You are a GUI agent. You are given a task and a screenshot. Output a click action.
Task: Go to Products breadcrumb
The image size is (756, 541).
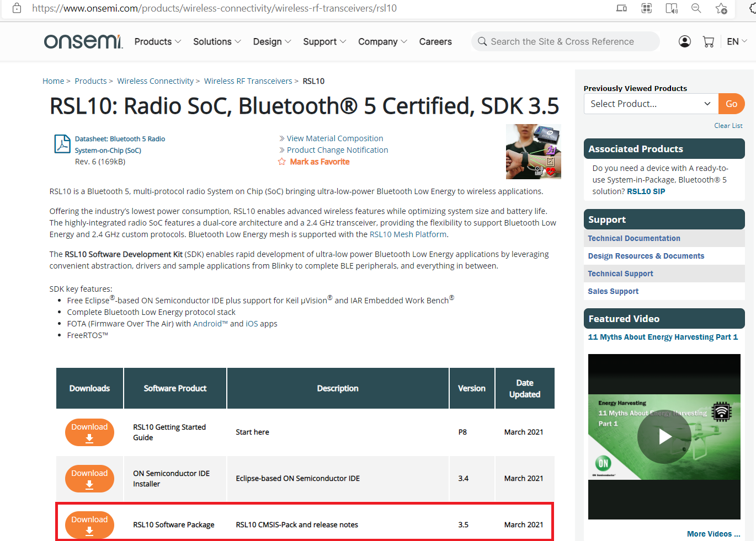90,81
